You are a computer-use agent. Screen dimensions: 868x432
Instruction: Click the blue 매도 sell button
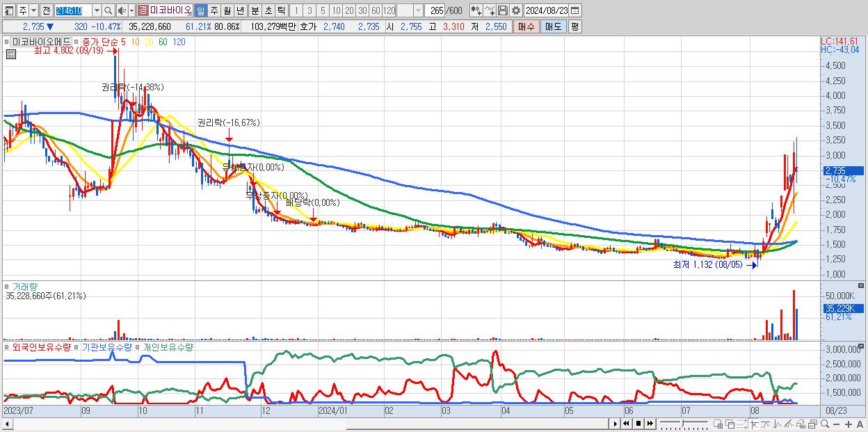coord(553,26)
